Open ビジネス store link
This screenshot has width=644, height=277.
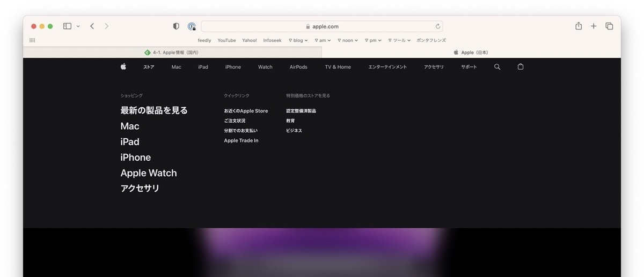tap(294, 131)
